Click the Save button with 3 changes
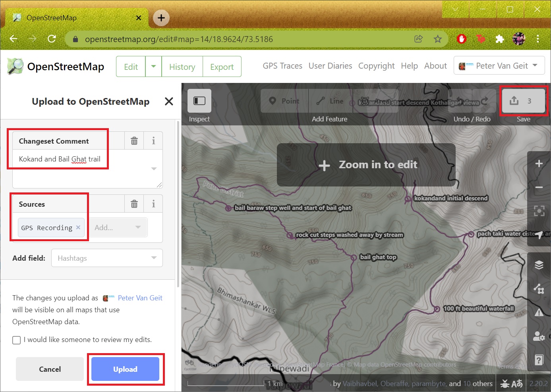Viewport: 551px width, 392px height. point(523,101)
